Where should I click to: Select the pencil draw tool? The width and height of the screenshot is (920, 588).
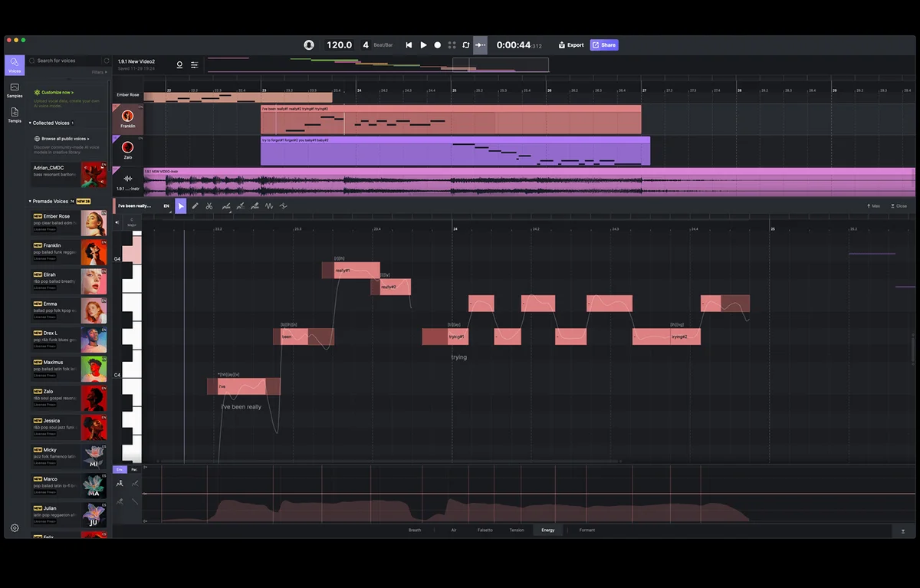coord(195,205)
